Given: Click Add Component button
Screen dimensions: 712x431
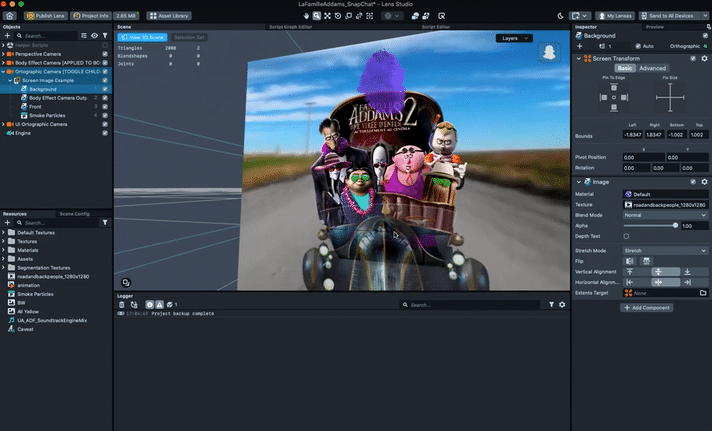Looking at the screenshot, I should 647,308.
